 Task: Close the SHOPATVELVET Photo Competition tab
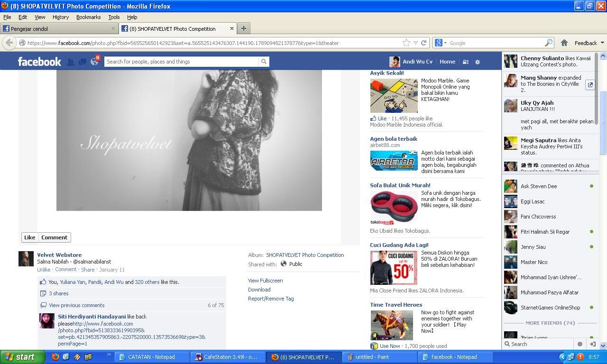point(232,28)
